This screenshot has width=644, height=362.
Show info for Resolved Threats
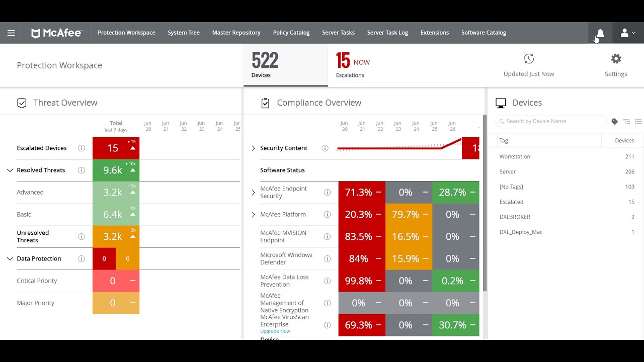click(81, 170)
